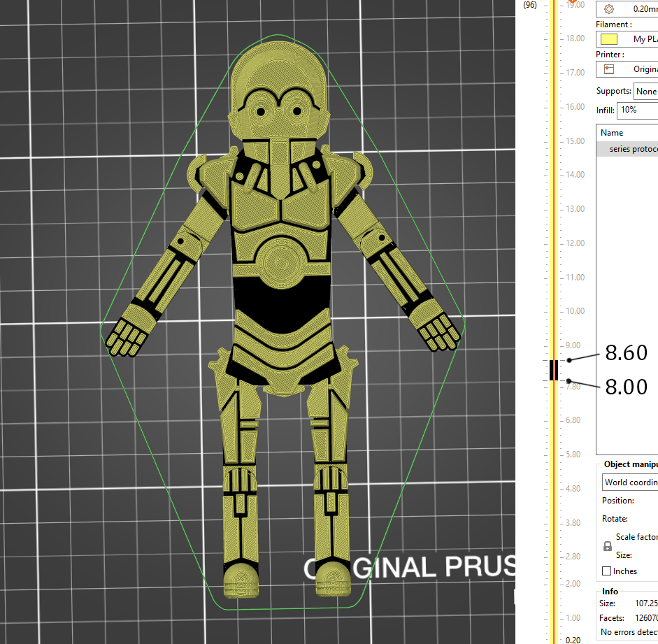The width and height of the screenshot is (658, 644).
Task: Click the Scale factors label
Action: pyautogui.click(x=636, y=537)
